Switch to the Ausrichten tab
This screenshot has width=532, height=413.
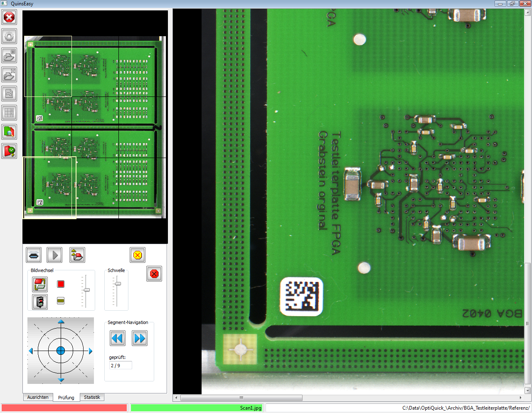(x=38, y=397)
